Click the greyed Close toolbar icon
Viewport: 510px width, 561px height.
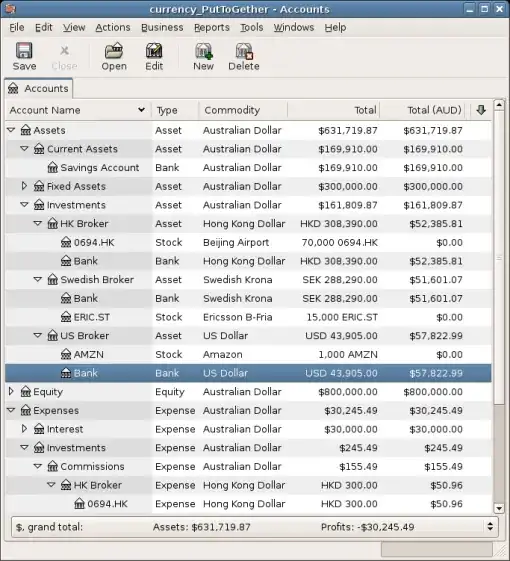tap(64, 51)
